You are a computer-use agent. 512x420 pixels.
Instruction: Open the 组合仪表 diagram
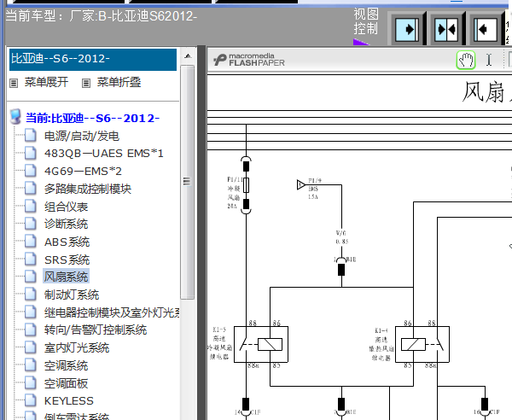click(67, 207)
